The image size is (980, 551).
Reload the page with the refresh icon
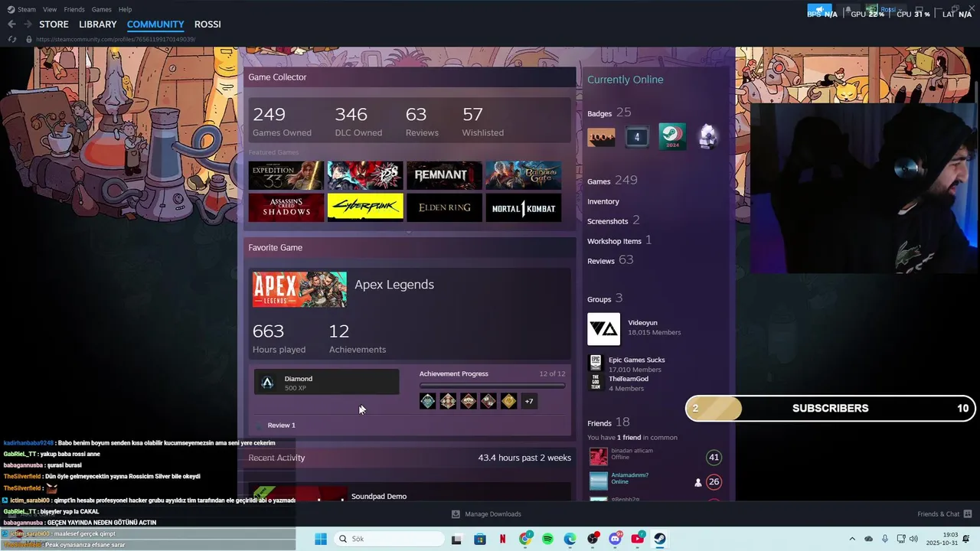[11, 39]
